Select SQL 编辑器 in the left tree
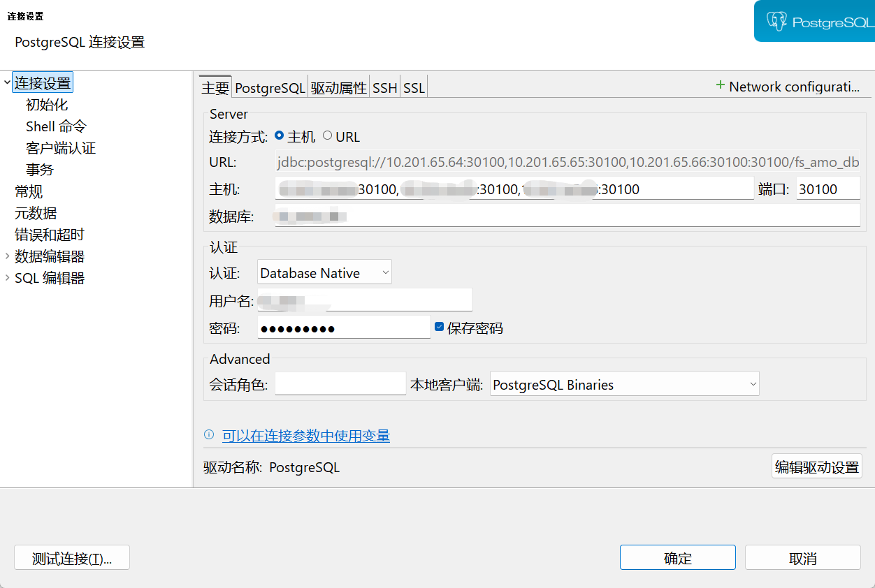This screenshot has height=588, width=875. click(x=50, y=278)
